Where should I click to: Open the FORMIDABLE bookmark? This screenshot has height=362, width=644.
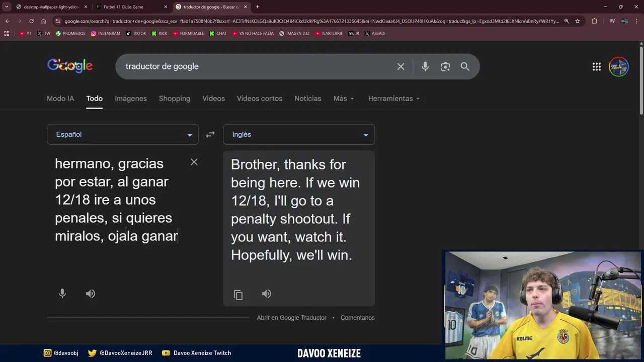coord(188,33)
